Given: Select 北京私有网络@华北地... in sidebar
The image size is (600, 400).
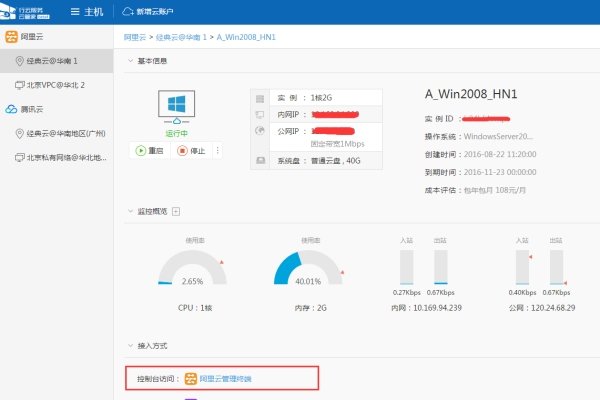Looking at the screenshot, I should tap(57, 158).
